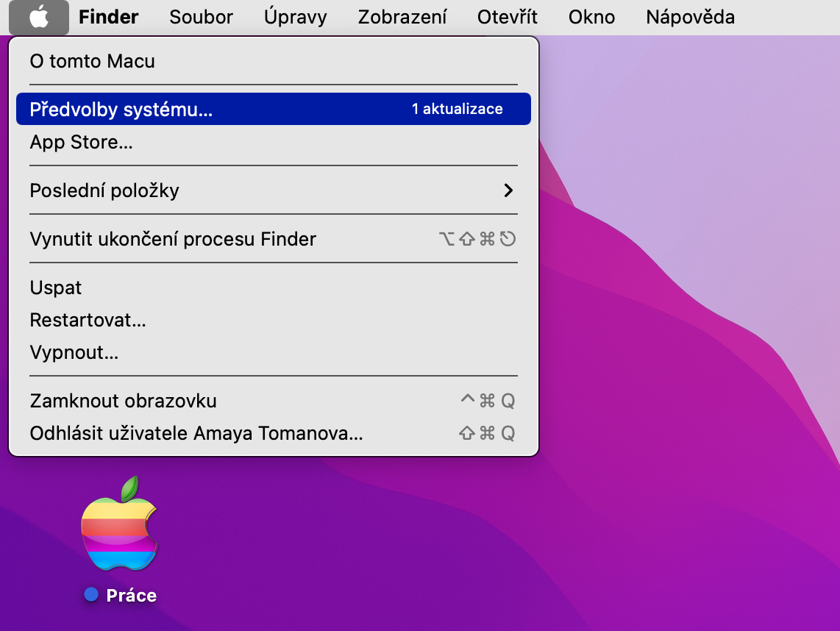The image size is (840, 631).
Task: Choose Restartovat from the menu
Action: 273,320
